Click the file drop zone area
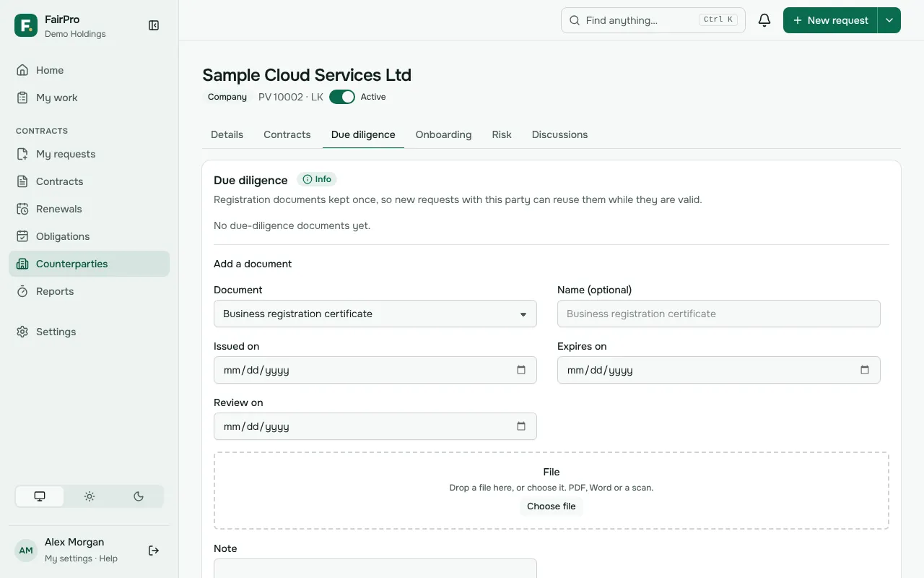Viewport: 924px width, 578px height. (x=552, y=491)
